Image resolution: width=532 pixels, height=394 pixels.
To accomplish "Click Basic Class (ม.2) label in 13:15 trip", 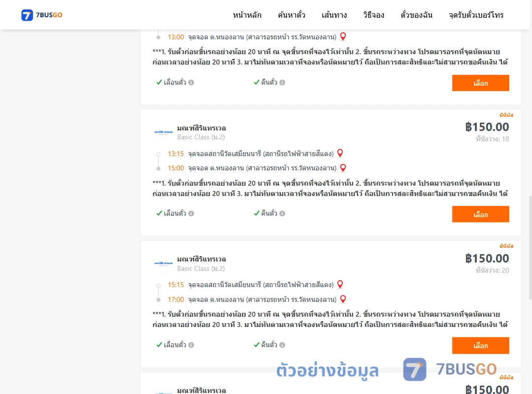I will pyautogui.click(x=201, y=137).
